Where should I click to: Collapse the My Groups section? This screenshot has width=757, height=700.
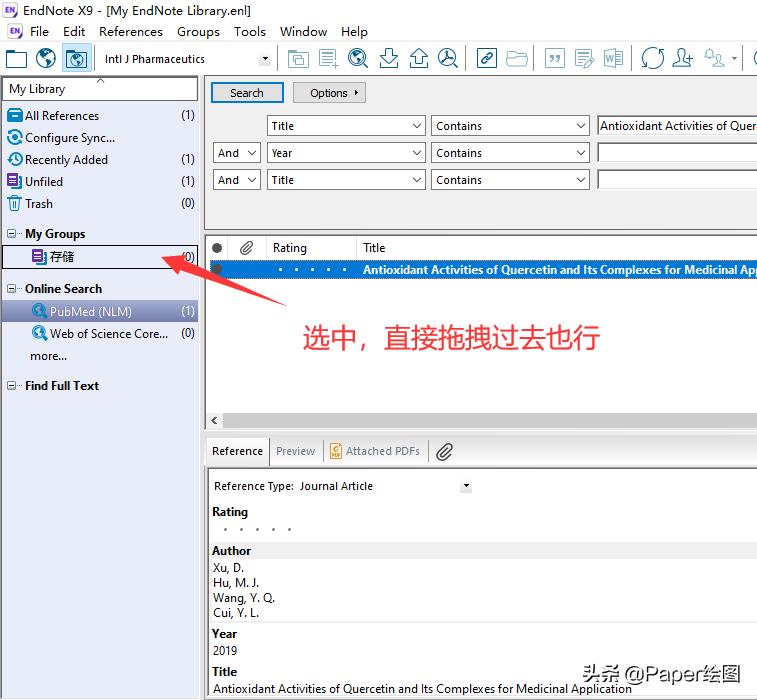12,234
